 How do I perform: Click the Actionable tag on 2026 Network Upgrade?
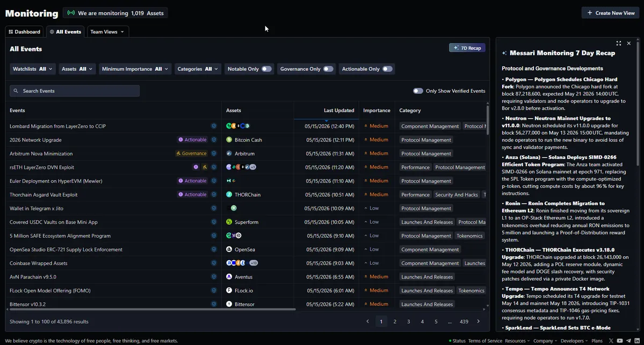pyautogui.click(x=192, y=140)
